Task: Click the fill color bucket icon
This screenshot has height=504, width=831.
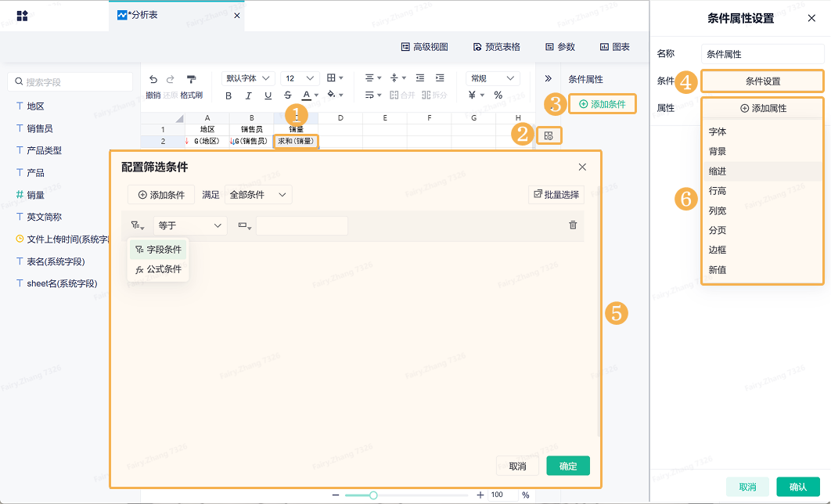Action: click(331, 95)
